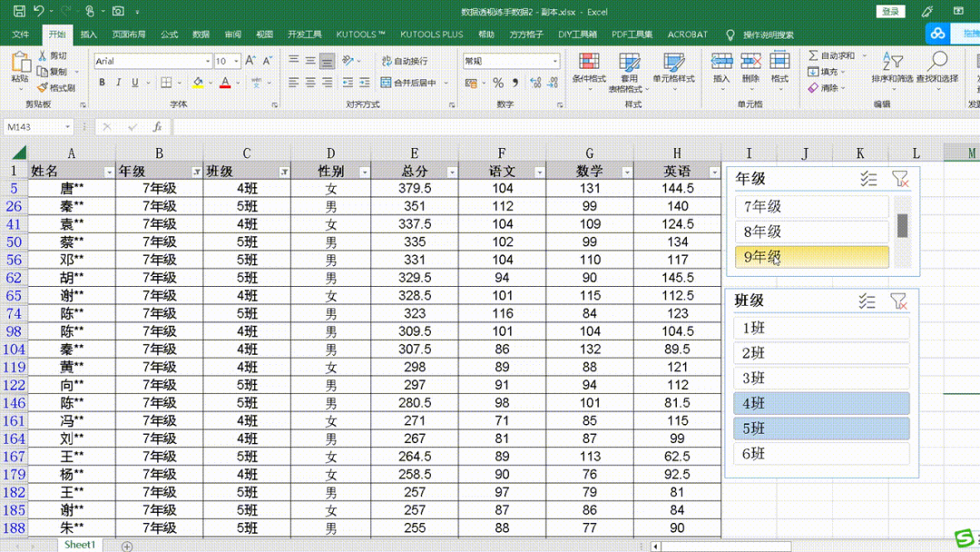Click the multi-select icon on 年级 slicer

(869, 179)
